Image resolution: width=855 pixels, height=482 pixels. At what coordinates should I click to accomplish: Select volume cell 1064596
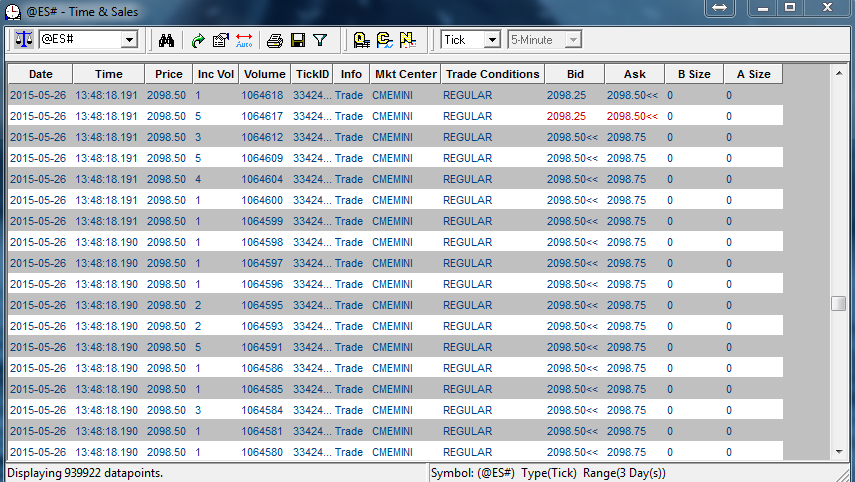point(262,284)
